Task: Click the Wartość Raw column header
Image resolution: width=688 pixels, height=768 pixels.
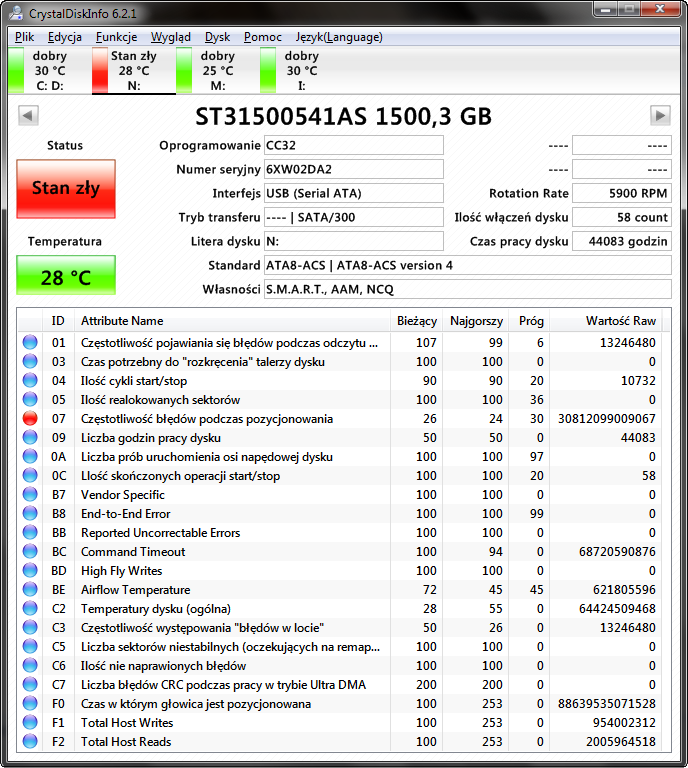Action: point(606,321)
